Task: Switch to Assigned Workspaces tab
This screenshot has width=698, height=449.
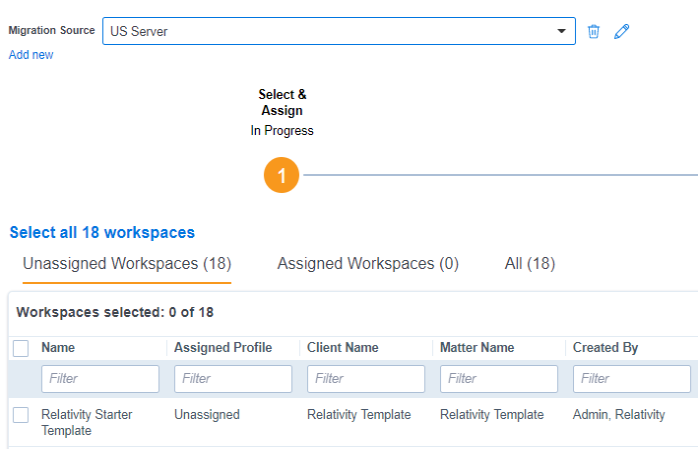Action: tap(368, 263)
